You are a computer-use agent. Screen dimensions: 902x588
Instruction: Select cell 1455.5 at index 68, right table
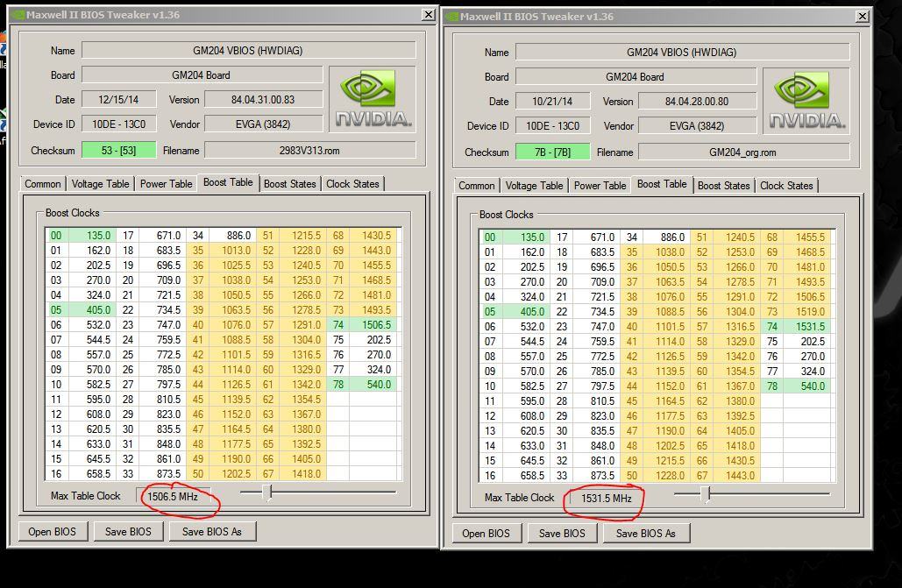(806, 237)
